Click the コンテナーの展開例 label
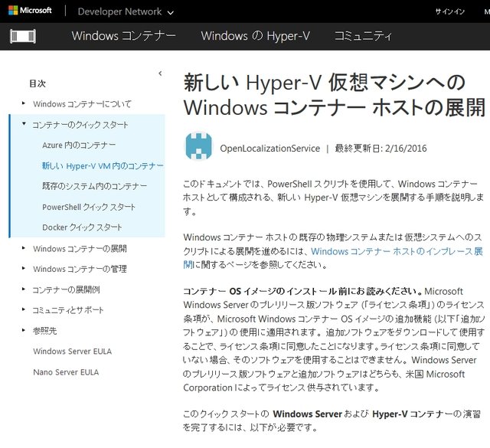The height and width of the screenshot is (448, 490). [67, 289]
